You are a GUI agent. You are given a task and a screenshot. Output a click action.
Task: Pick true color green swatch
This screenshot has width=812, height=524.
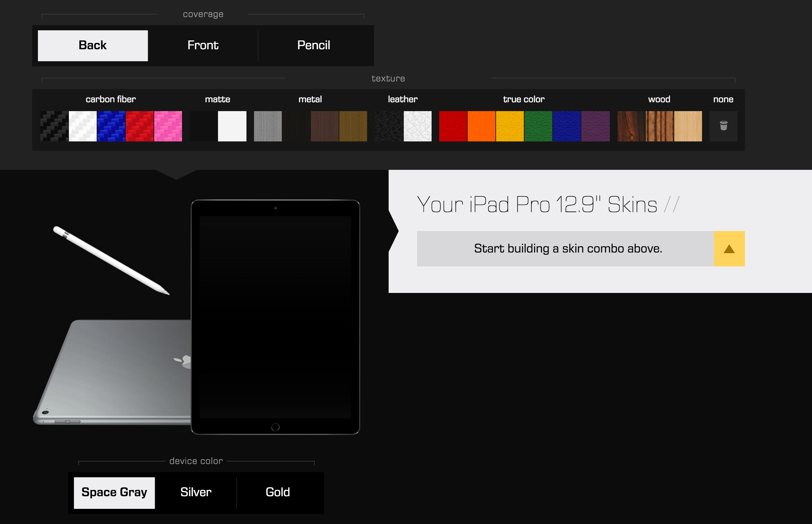(x=538, y=126)
